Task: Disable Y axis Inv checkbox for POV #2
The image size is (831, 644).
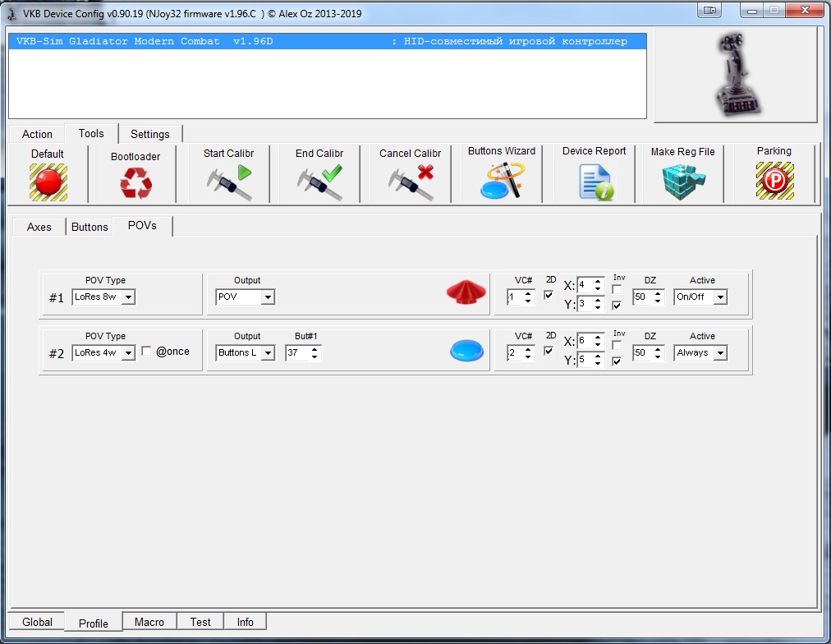Action: pos(617,361)
